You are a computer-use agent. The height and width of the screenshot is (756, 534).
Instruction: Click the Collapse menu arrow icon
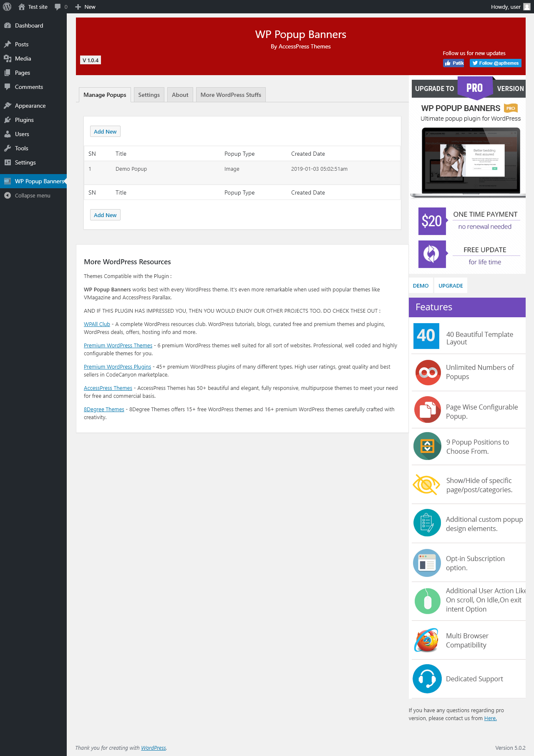pos(8,195)
